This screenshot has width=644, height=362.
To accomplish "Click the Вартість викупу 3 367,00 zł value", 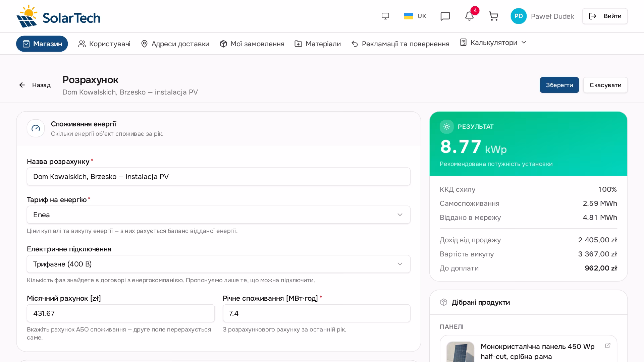I will pyautogui.click(x=597, y=254).
